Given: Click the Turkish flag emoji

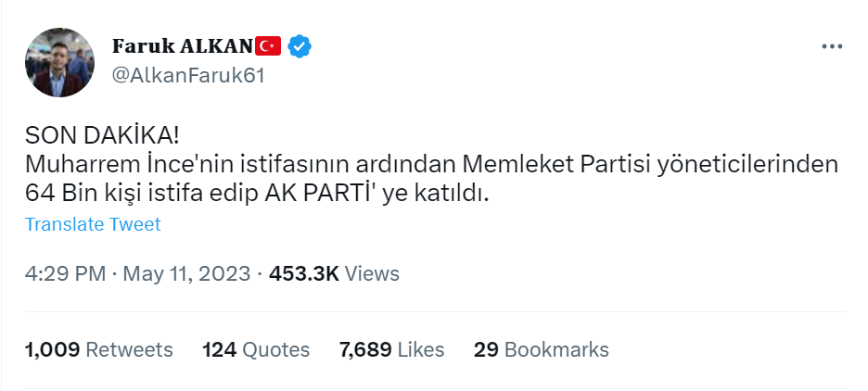Looking at the screenshot, I should pos(268,45).
